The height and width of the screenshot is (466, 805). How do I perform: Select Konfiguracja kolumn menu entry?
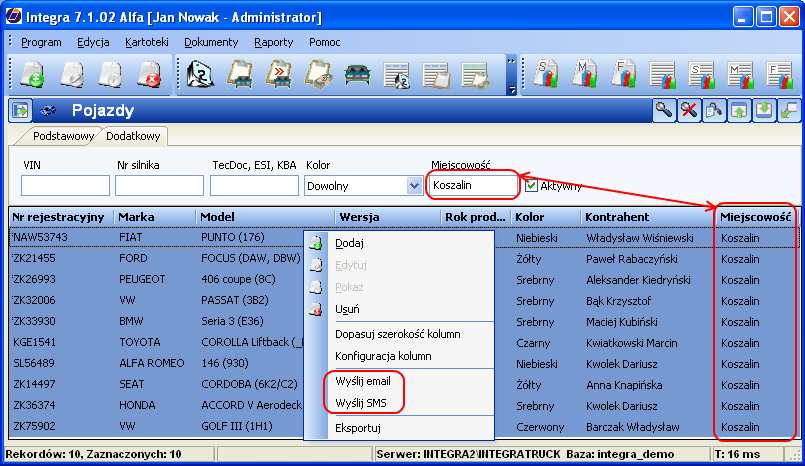399,356
